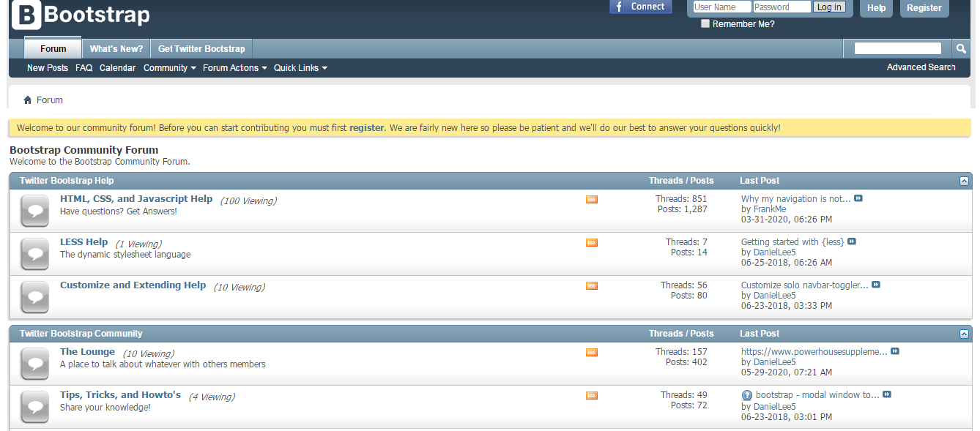Open the Forum breadcrumb link
This screenshot has height=431, width=980.
pos(50,100)
